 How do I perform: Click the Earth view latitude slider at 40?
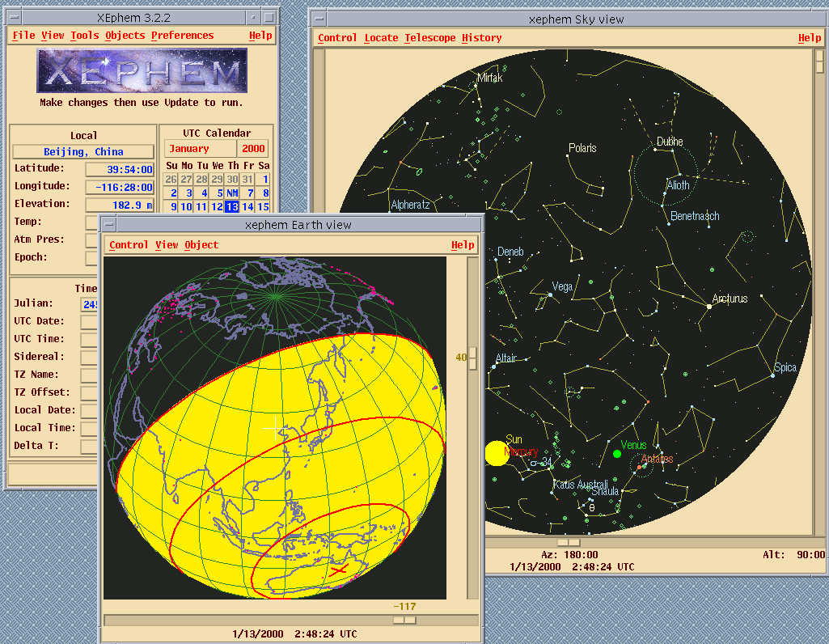(472, 358)
